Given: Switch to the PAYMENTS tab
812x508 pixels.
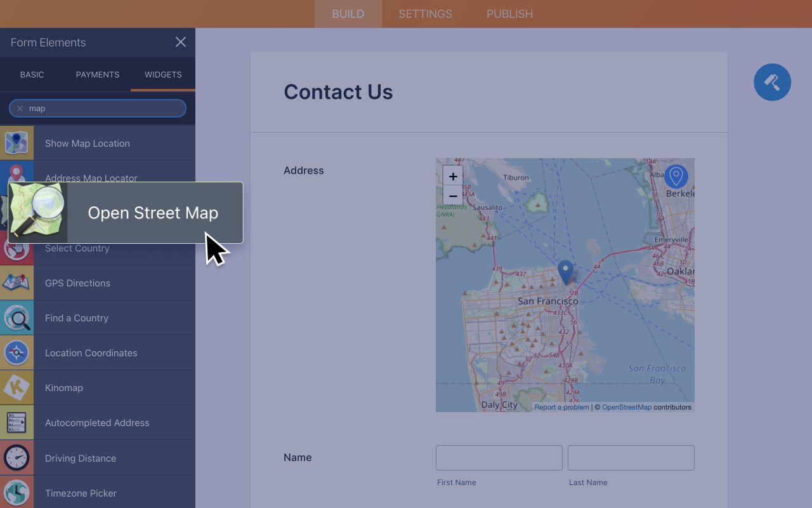Looking at the screenshot, I should (97, 74).
